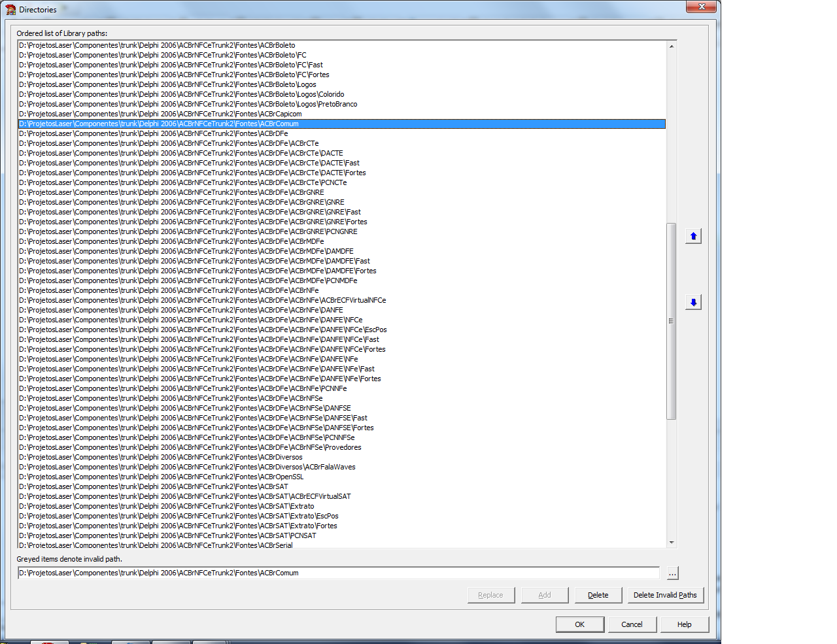Select the path ending in ACBrBoleto\Logos
837x644 pixels.
click(x=342, y=84)
